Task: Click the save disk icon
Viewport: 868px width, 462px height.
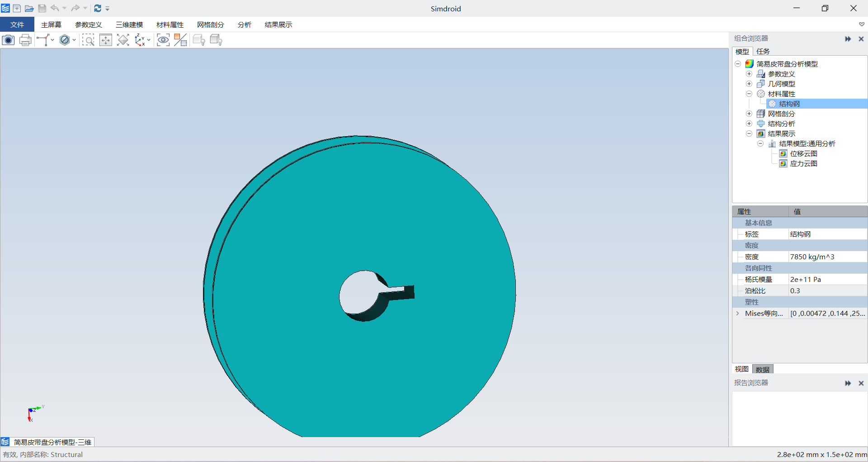Action: (x=42, y=8)
